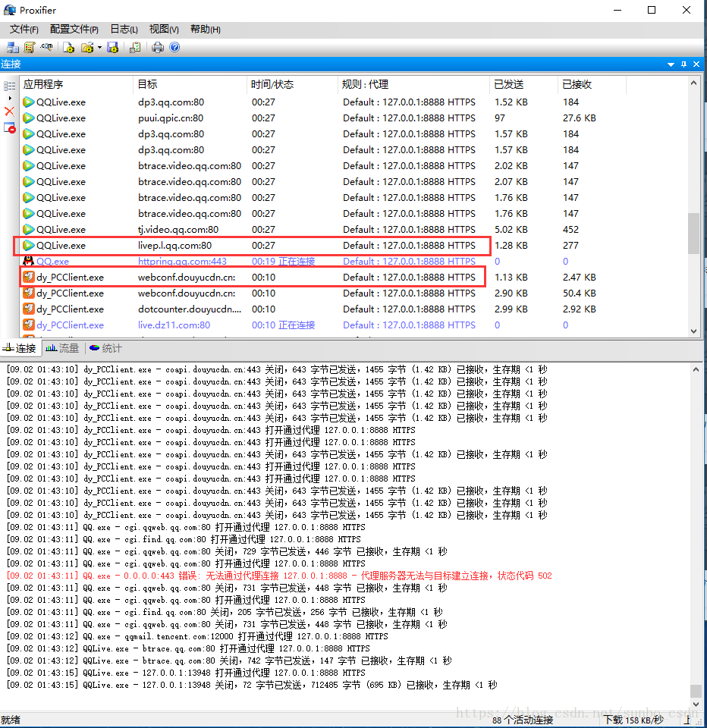Open a profile using folder-gear icon
The height and width of the screenshot is (728, 707).
(x=87, y=47)
